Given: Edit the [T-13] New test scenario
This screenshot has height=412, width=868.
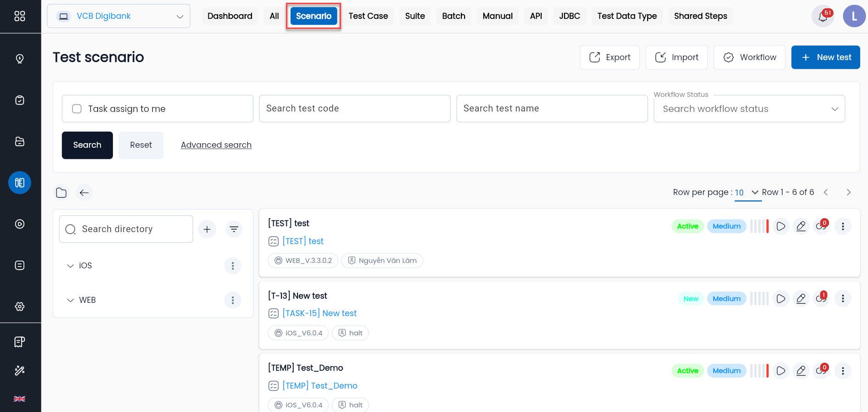Looking at the screenshot, I should 801,299.
